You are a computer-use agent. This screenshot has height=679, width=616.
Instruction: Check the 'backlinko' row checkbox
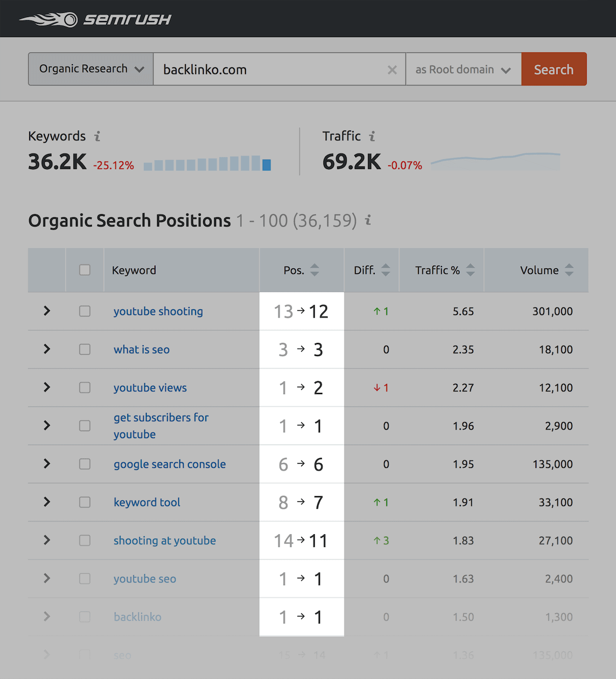coord(85,617)
